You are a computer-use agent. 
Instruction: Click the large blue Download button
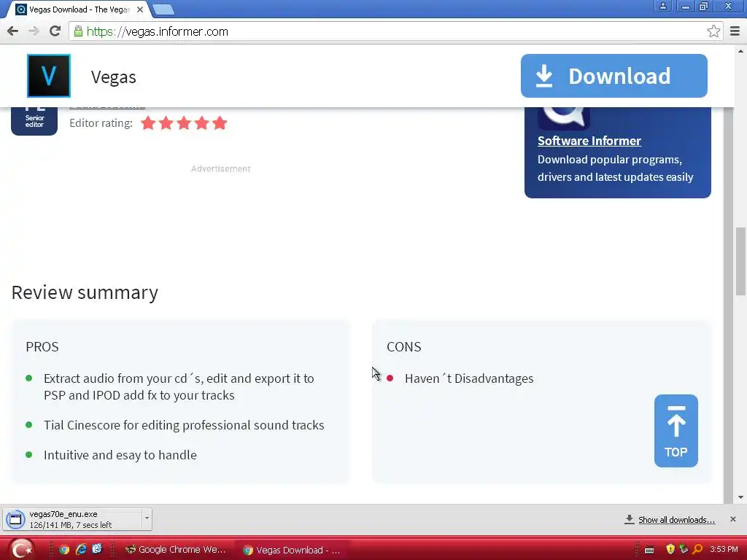614,76
